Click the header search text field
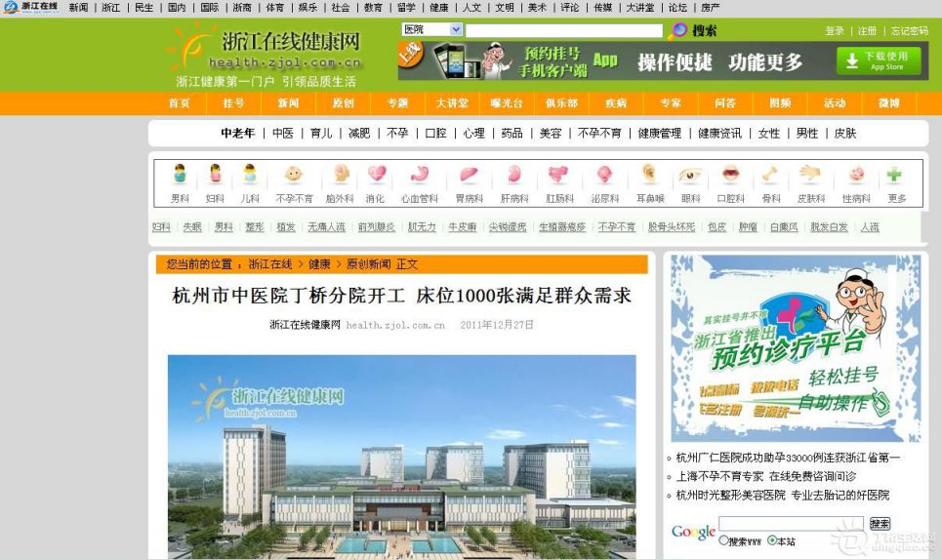 coord(563,30)
